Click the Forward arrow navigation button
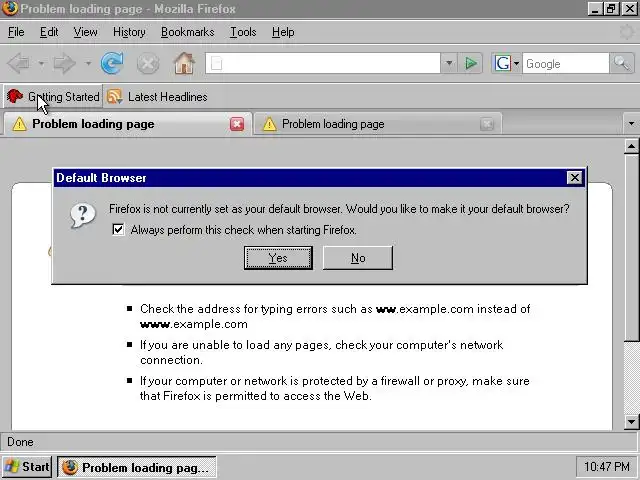This screenshot has height=480, width=640. pos(64,64)
